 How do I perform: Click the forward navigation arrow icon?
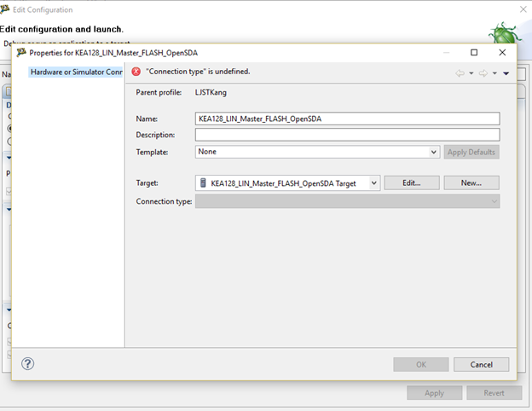click(483, 73)
